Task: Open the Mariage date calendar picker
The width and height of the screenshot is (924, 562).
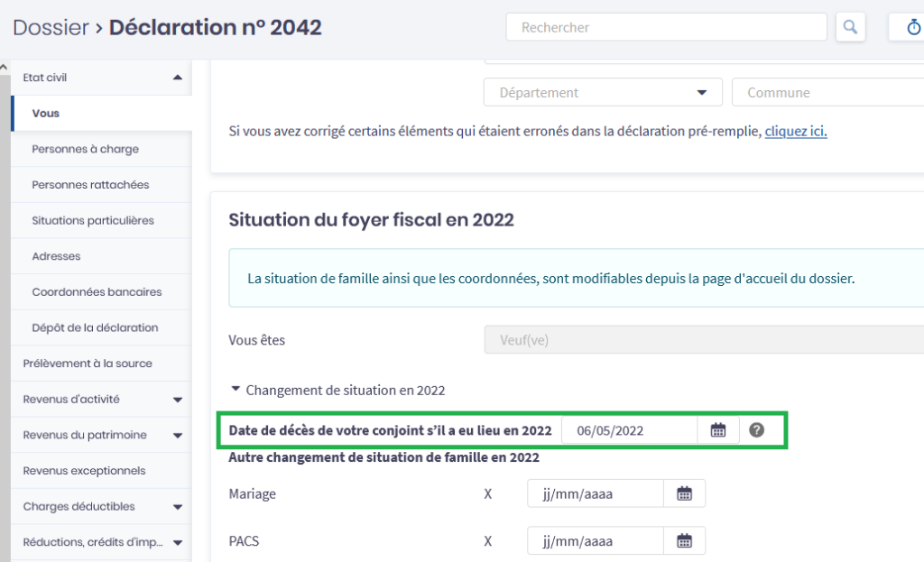Action: (x=685, y=493)
